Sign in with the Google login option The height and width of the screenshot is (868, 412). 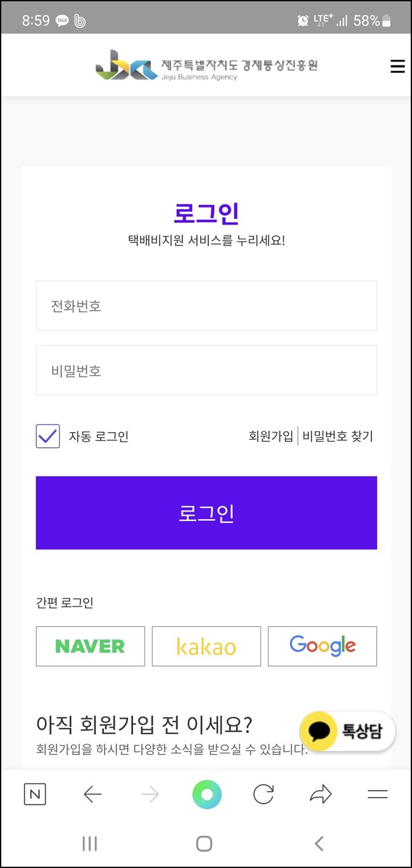pyautogui.click(x=322, y=646)
